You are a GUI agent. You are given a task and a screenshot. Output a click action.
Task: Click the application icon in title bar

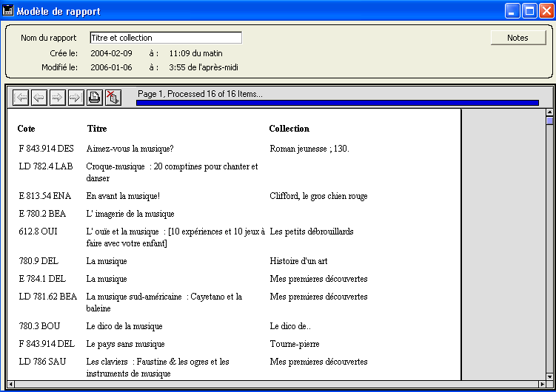point(9,11)
